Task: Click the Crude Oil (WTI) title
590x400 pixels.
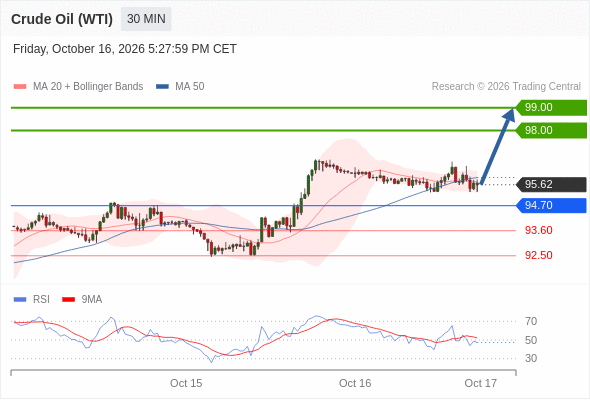Action: point(62,19)
